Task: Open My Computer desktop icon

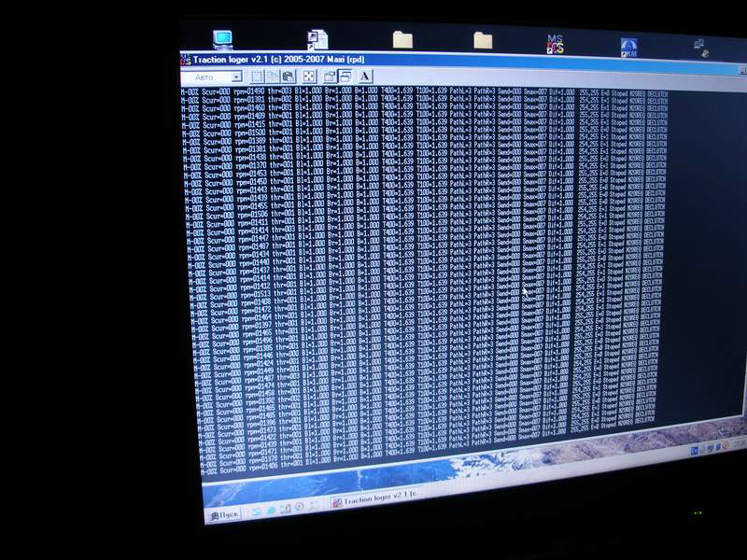Action: point(222,39)
